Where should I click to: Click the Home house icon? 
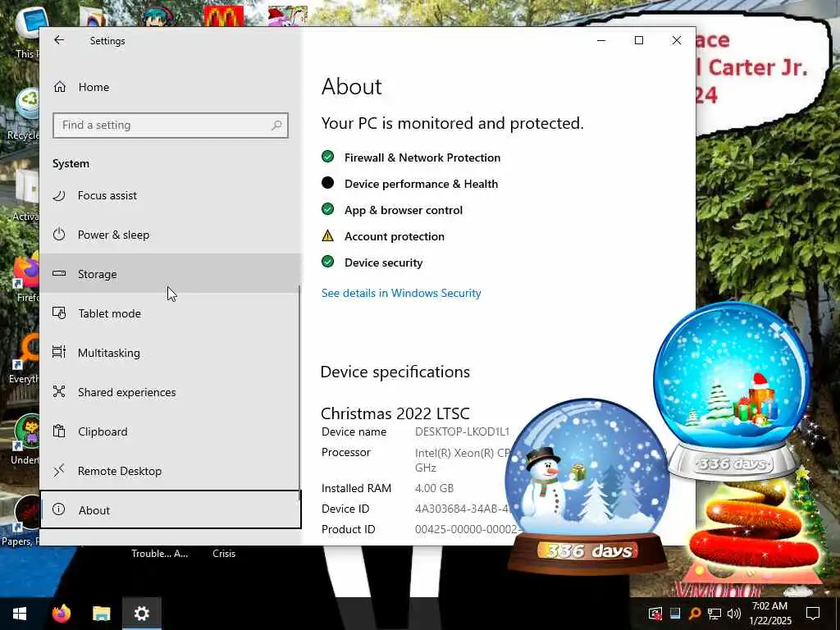coord(59,87)
